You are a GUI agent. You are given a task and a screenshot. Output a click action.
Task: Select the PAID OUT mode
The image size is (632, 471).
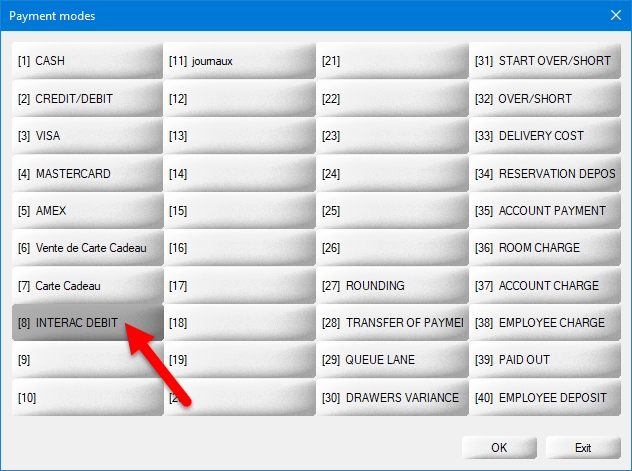tap(545, 360)
